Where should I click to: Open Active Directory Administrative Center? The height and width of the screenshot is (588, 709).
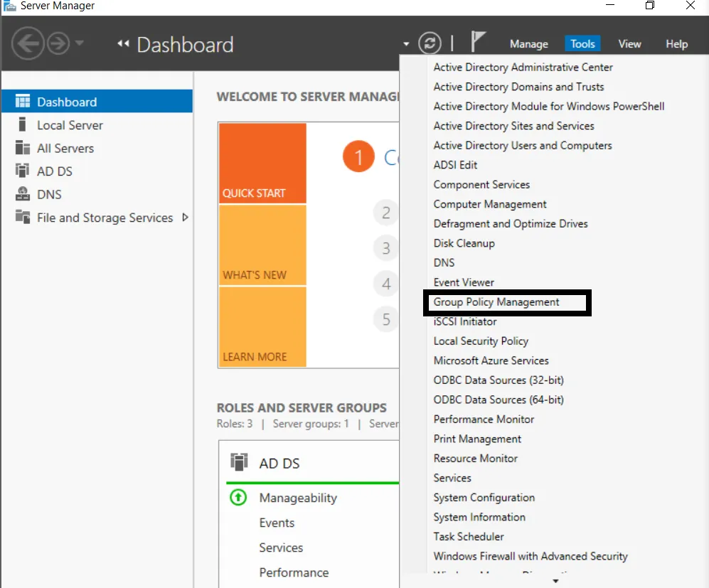tap(523, 67)
